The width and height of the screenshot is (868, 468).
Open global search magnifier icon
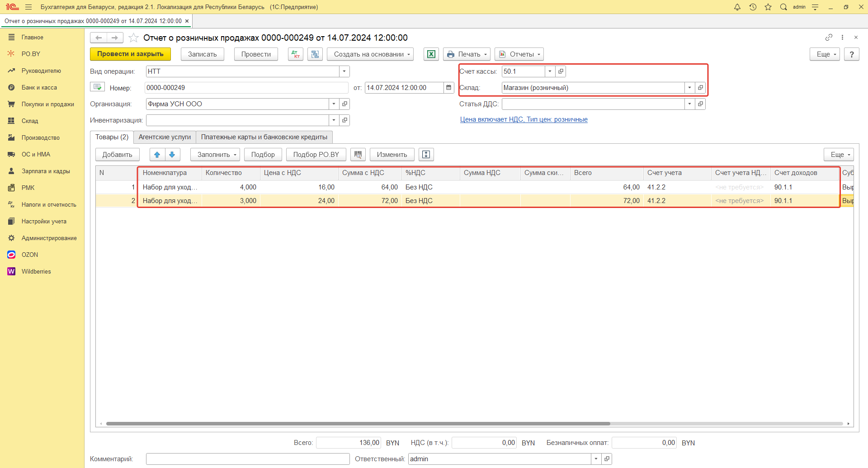(x=783, y=7)
